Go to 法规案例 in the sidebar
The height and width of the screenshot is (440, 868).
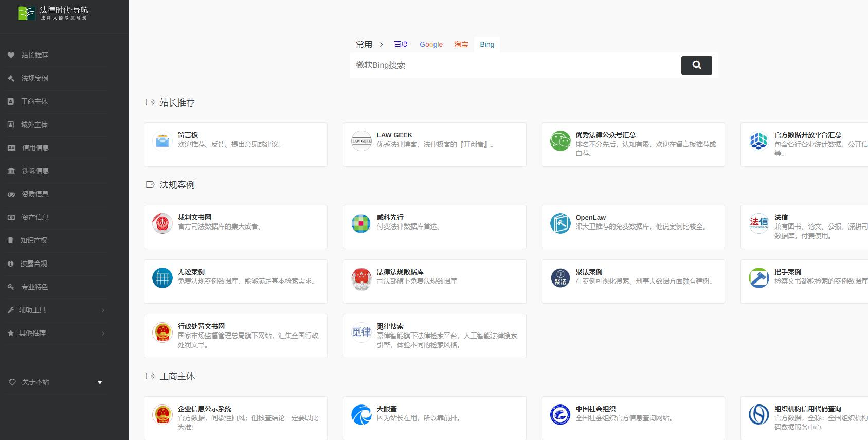[x=35, y=78]
